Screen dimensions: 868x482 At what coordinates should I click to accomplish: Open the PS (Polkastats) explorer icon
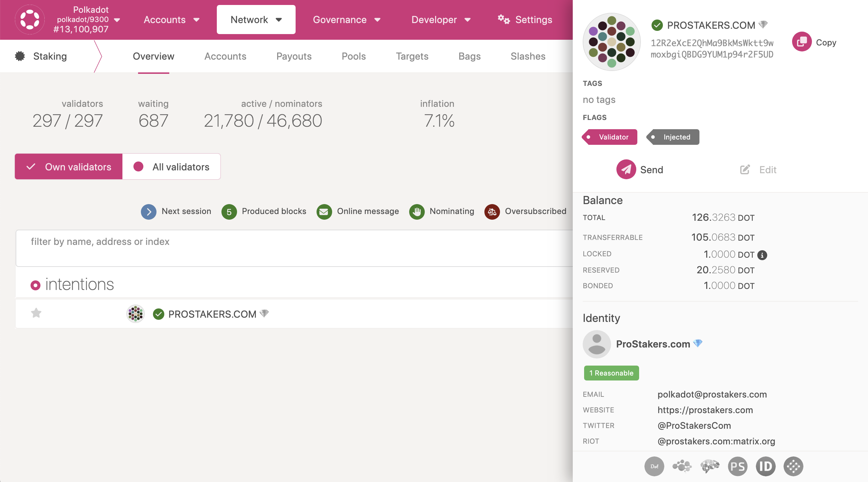point(738,466)
